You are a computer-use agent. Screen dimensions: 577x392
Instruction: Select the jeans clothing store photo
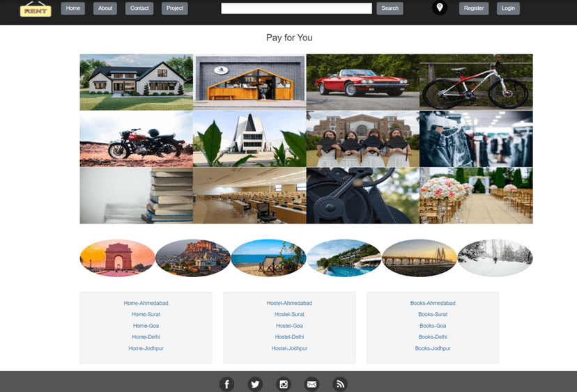(x=476, y=139)
